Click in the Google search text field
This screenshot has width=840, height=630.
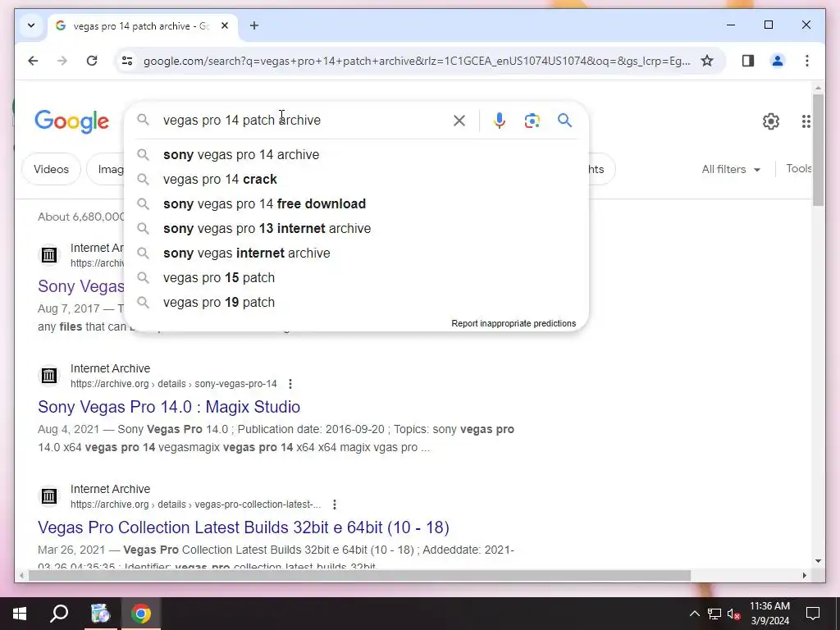click(x=303, y=121)
